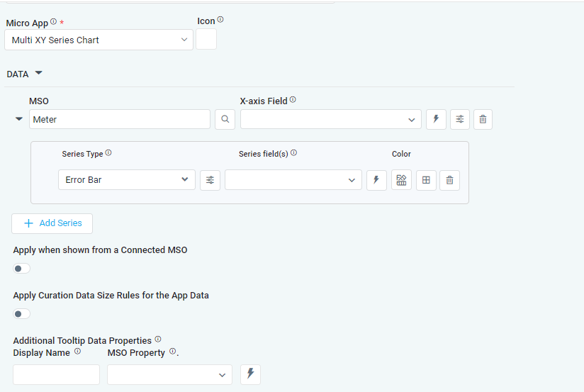Click the lightning icon beside Series field(s)
This screenshot has width=584, height=392.
376,180
